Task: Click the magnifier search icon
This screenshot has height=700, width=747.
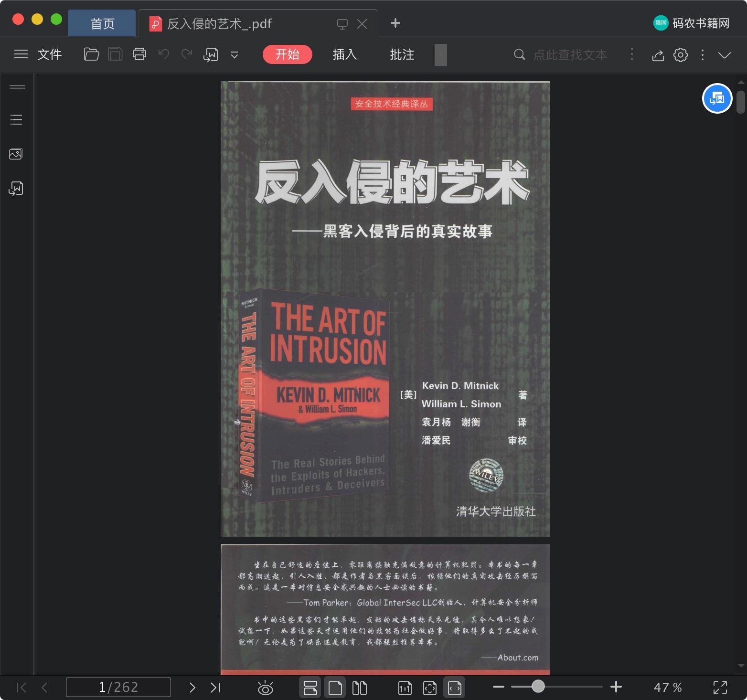Action: click(x=519, y=54)
